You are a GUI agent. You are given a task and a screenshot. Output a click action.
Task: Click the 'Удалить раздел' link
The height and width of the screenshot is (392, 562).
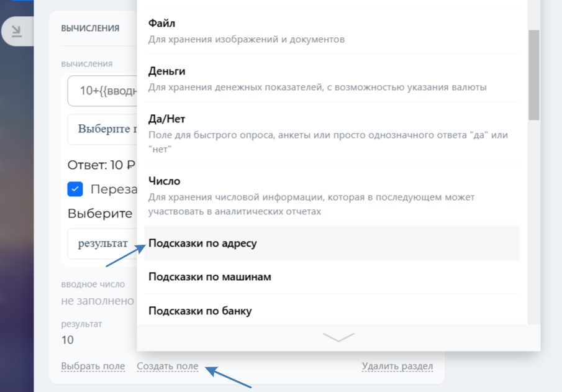(x=397, y=367)
